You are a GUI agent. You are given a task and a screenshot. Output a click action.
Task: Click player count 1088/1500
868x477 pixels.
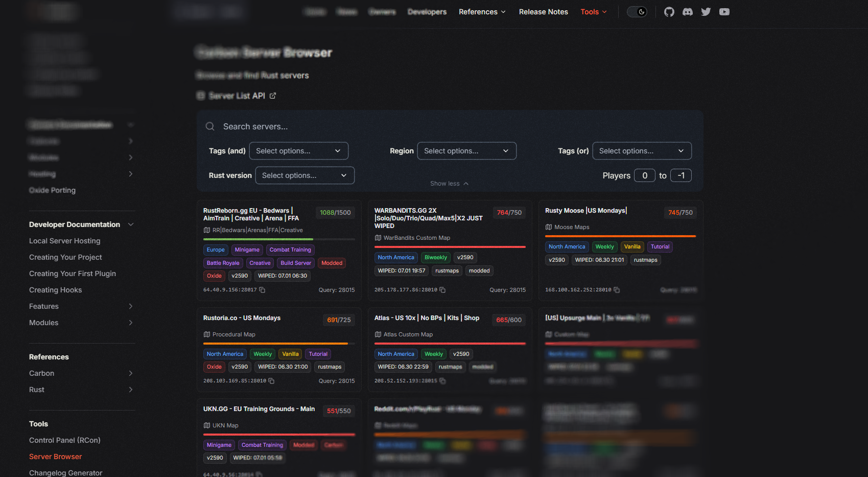click(x=335, y=213)
